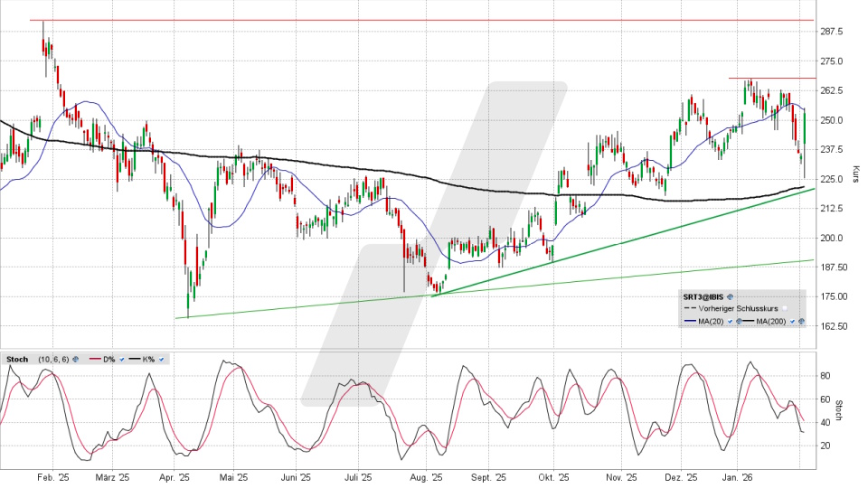Image resolution: width=868 pixels, height=488 pixels.
Task: Click the Stoch (10, 6, 6) parameters
Action: (53, 360)
